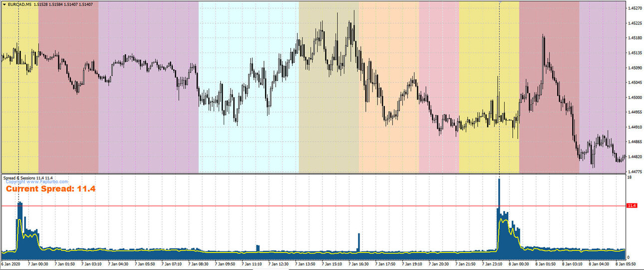
Task: Click the triangle icon beside EURCAD,M5 title
Action: pos(4,4)
